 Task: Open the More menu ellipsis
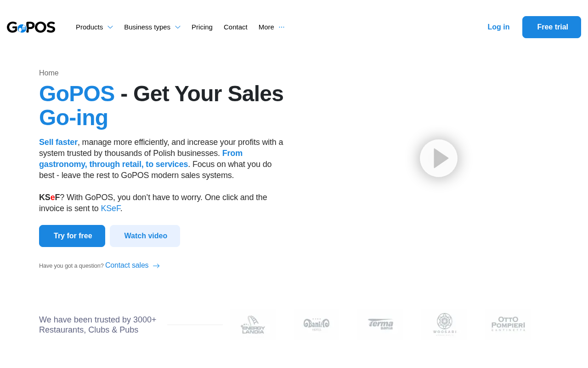(x=282, y=27)
